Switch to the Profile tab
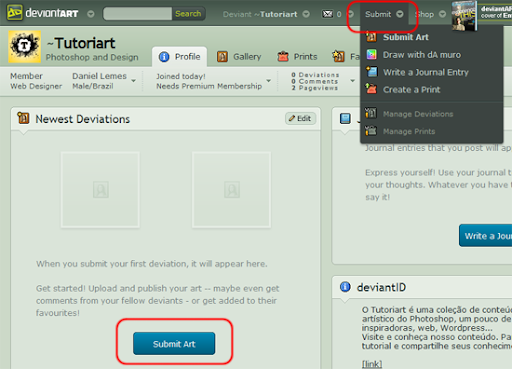The height and width of the screenshot is (369, 512). click(x=179, y=57)
